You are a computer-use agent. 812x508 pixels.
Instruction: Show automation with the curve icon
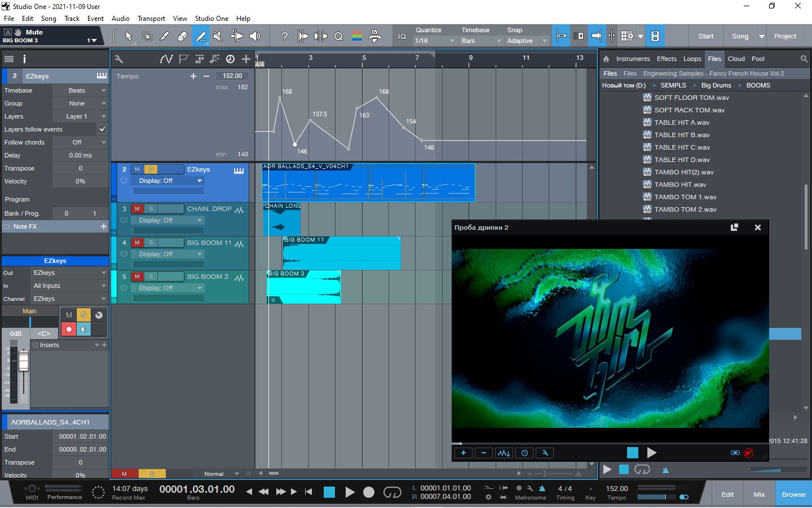pyautogui.click(x=166, y=59)
